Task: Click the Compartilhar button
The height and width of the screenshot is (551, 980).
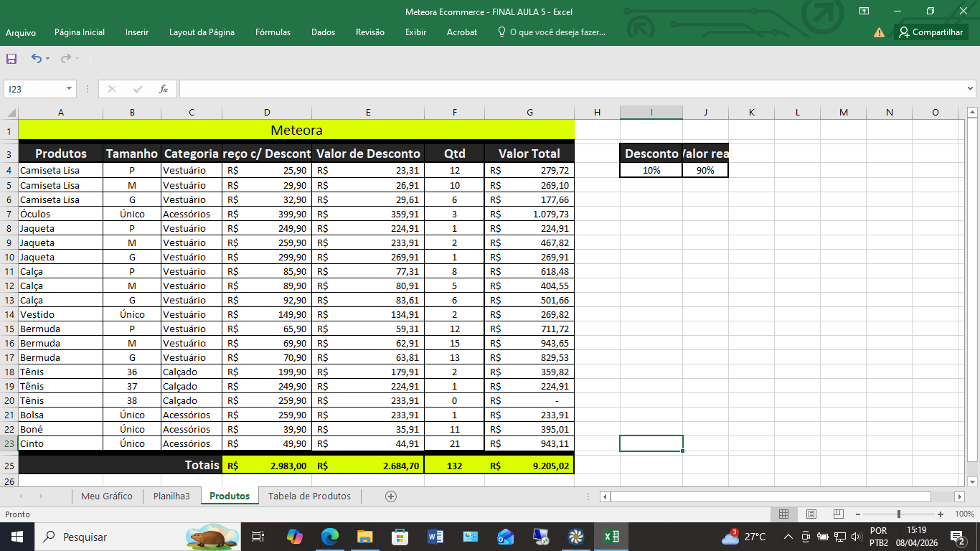Action: coord(931,32)
